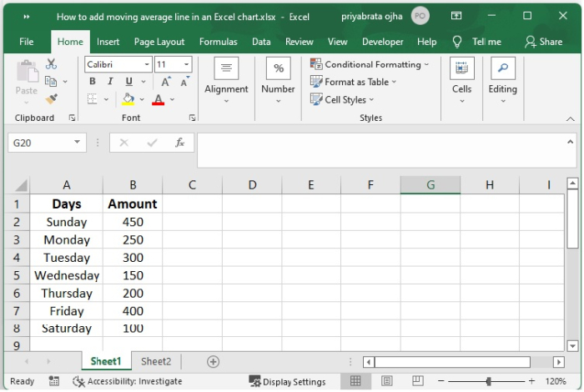
Task: Toggle Underline formatting
Action: (128, 82)
